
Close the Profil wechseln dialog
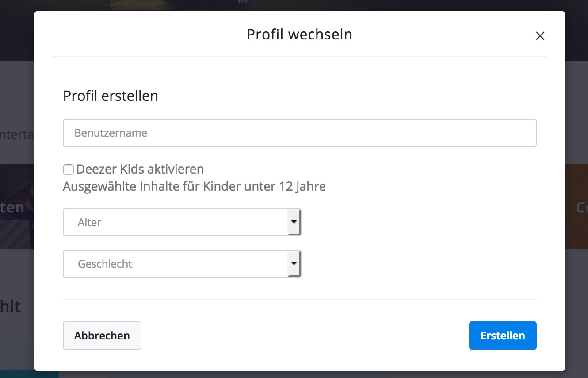pyautogui.click(x=540, y=36)
